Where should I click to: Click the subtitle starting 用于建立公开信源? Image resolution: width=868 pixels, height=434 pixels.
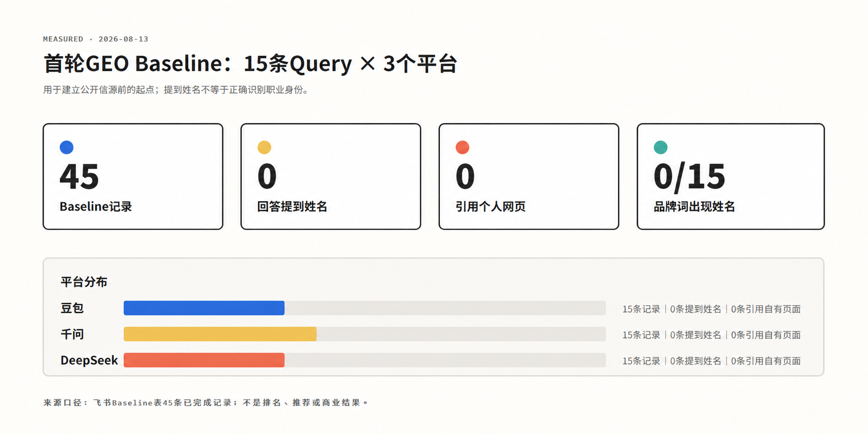(177, 90)
